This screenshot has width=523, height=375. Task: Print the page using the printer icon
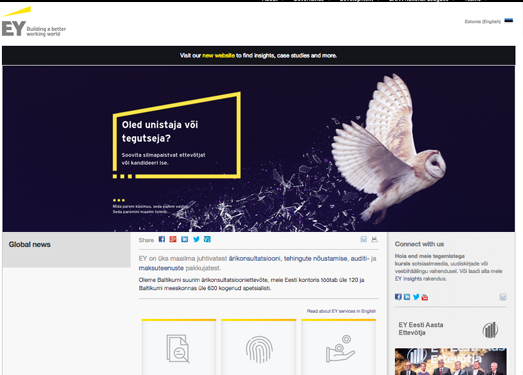point(375,239)
